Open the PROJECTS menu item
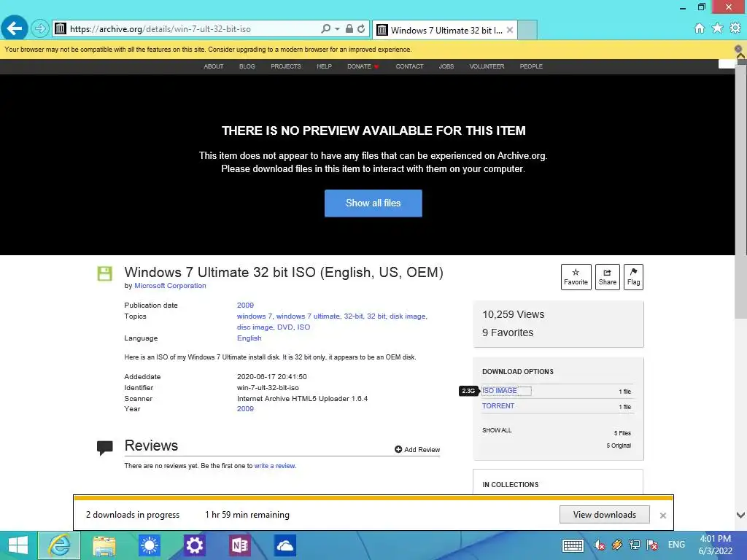Screen dimensions: 747x560 [x=286, y=66]
